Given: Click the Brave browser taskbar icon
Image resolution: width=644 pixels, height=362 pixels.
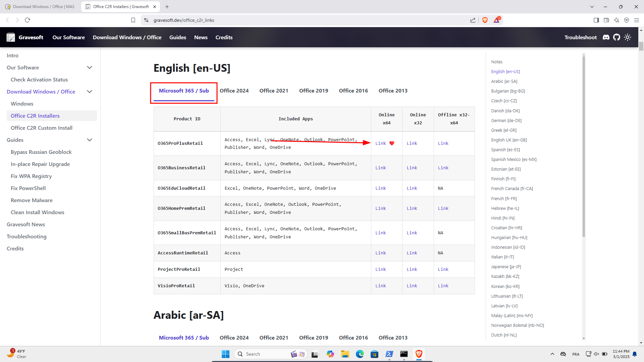Looking at the screenshot, I should (x=419, y=354).
